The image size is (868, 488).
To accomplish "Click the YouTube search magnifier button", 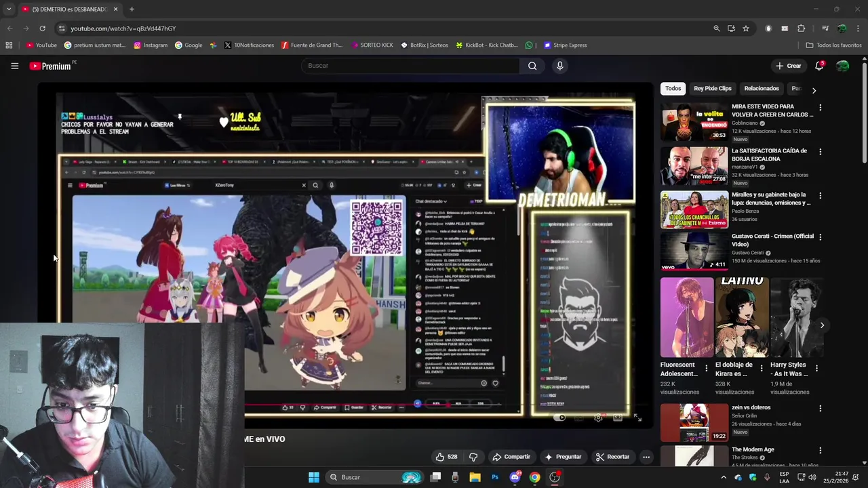I will coord(532,66).
